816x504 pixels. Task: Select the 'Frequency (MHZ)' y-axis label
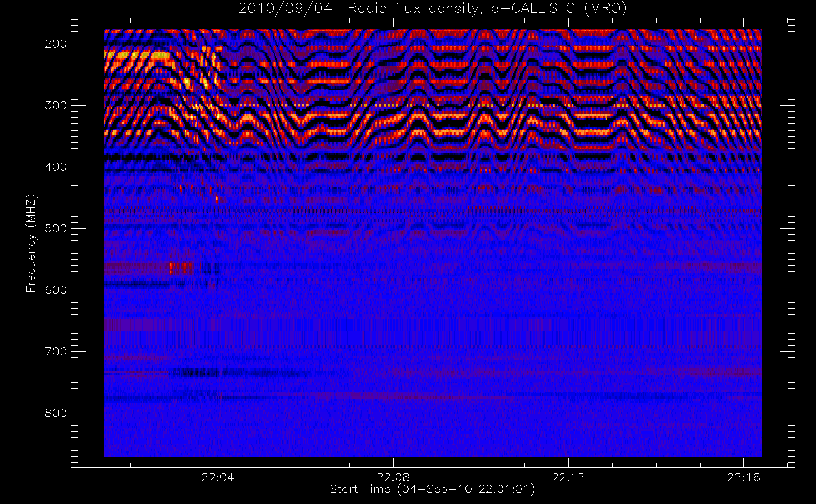coord(31,243)
